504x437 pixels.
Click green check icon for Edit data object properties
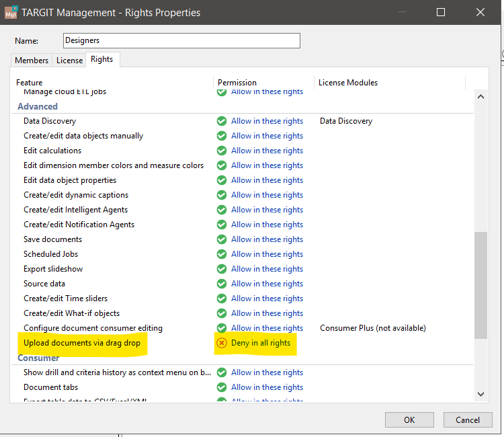(x=222, y=180)
